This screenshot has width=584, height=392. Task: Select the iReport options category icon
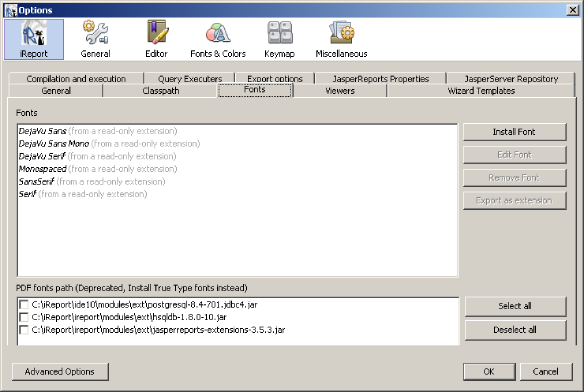tap(34, 39)
